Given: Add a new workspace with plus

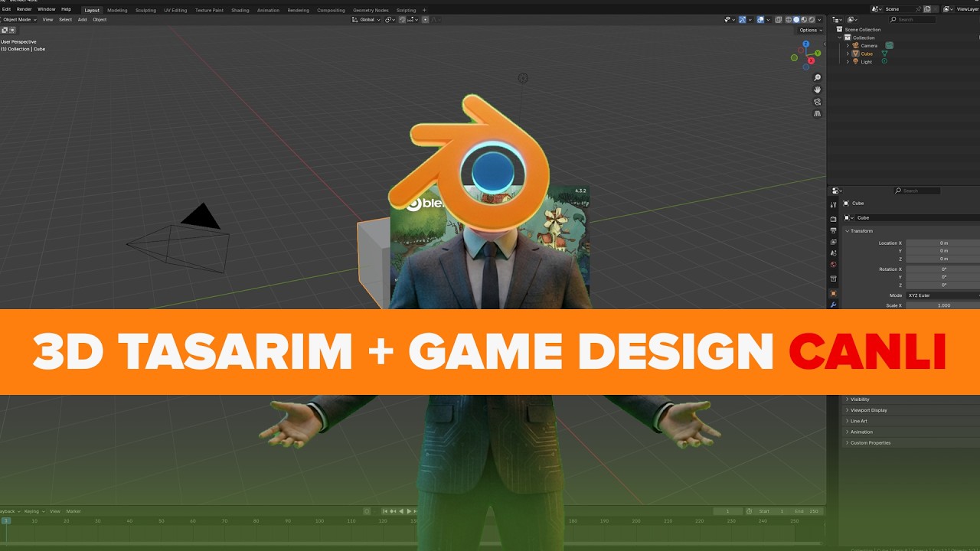Looking at the screenshot, I should [424, 10].
